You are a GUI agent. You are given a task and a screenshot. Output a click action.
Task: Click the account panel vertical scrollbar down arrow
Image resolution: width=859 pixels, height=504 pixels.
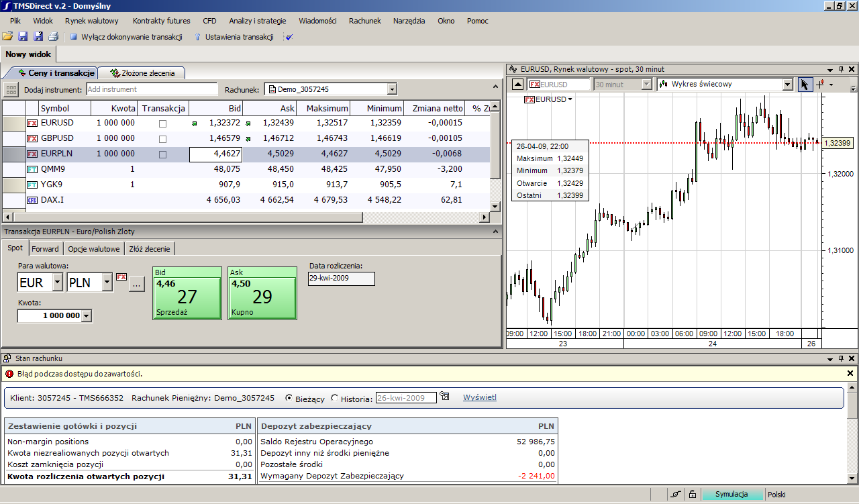coord(852,479)
